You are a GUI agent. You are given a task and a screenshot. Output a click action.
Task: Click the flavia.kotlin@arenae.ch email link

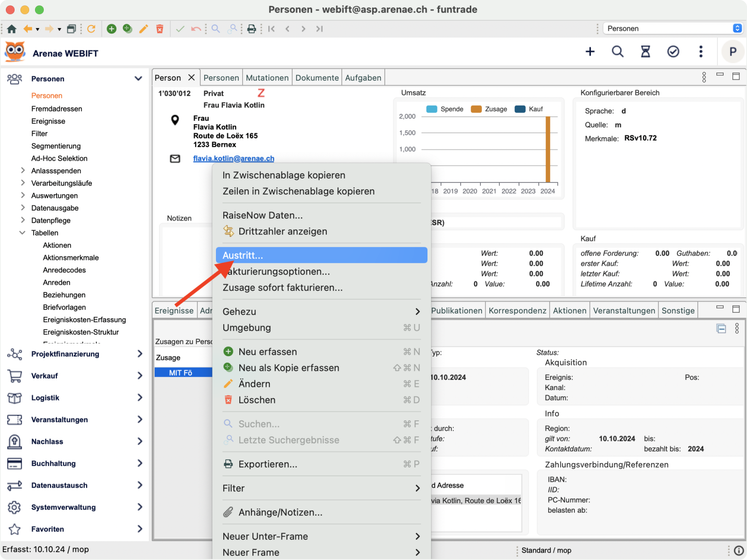coord(233,159)
